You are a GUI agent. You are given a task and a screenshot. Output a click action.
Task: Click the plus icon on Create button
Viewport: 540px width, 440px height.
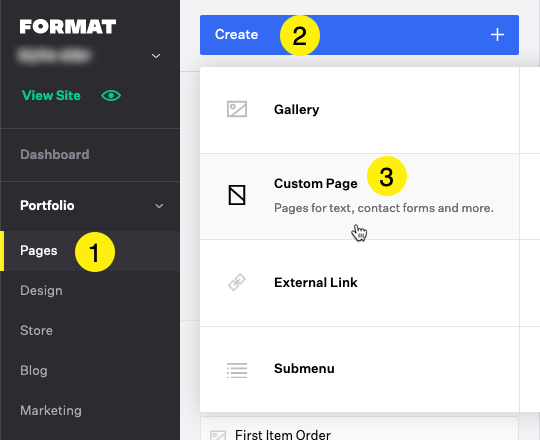tap(497, 35)
